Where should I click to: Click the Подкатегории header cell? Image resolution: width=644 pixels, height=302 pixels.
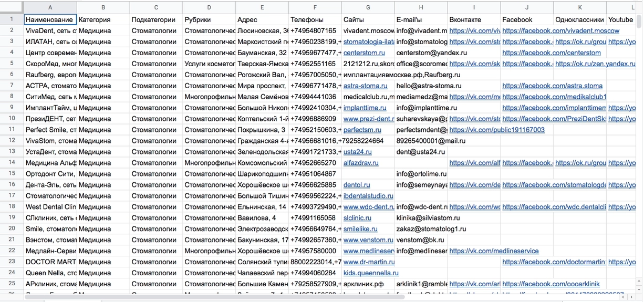pyautogui.click(x=157, y=19)
